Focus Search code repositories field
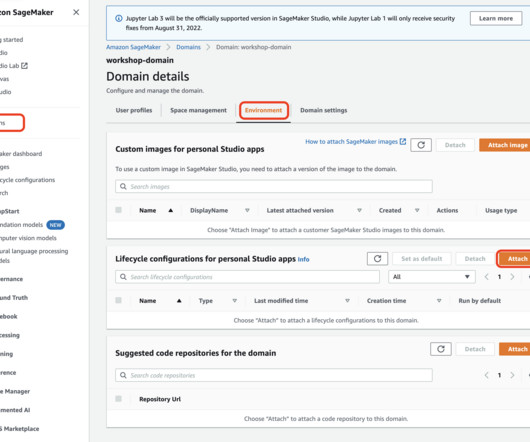 coord(274,375)
